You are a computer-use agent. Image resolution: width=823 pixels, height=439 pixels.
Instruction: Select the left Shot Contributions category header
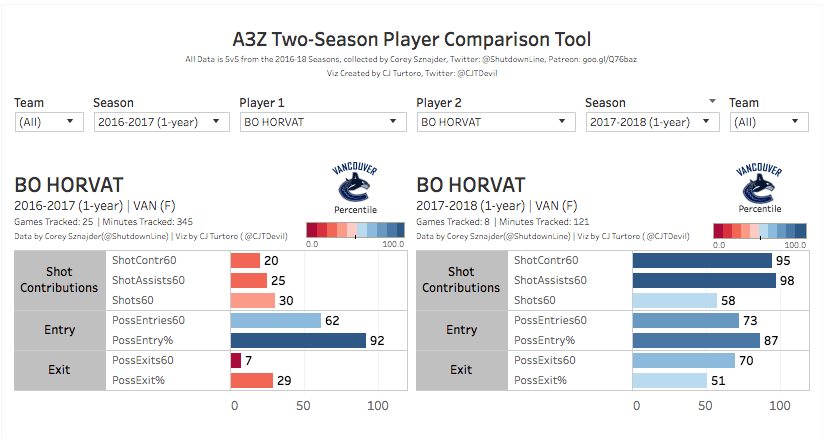point(60,280)
